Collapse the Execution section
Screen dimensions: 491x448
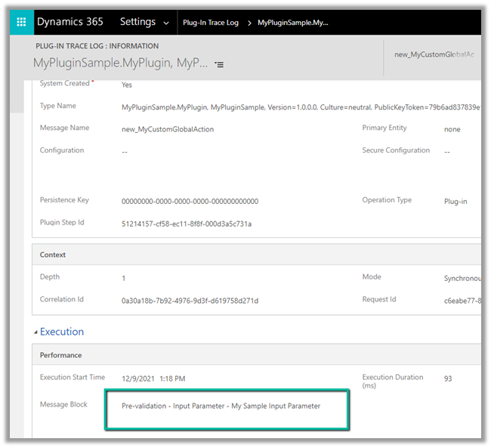(x=36, y=332)
